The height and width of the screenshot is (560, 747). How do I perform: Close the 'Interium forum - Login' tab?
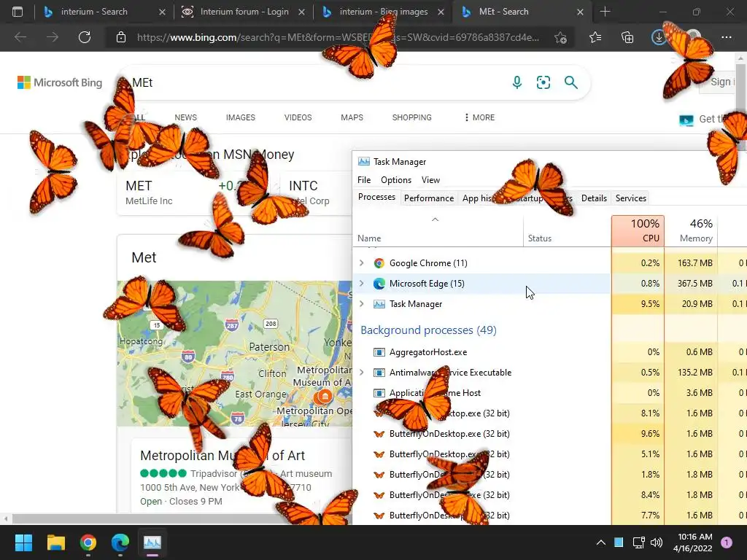(301, 12)
